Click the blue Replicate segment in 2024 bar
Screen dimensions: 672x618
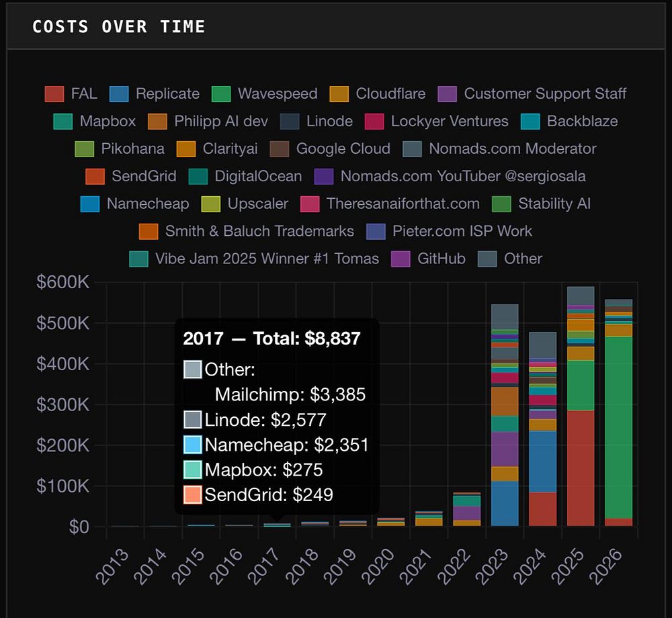[x=542, y=461]
